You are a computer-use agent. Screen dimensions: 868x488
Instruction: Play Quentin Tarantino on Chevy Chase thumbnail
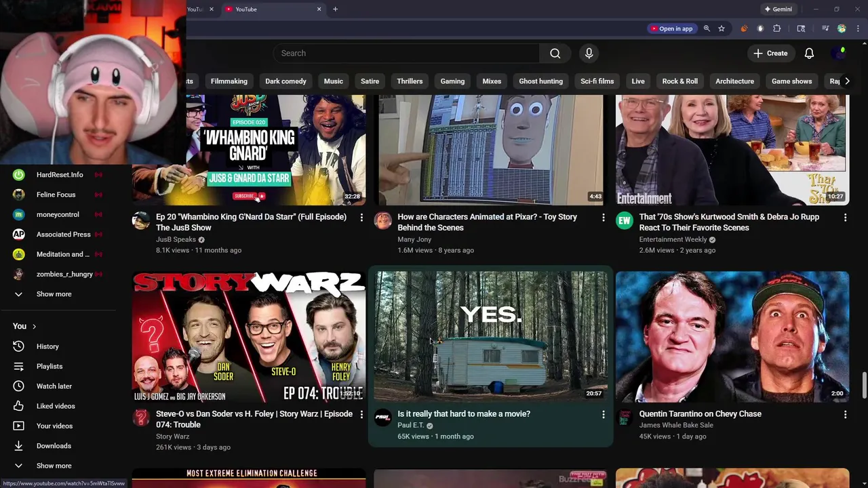[732, 337]
